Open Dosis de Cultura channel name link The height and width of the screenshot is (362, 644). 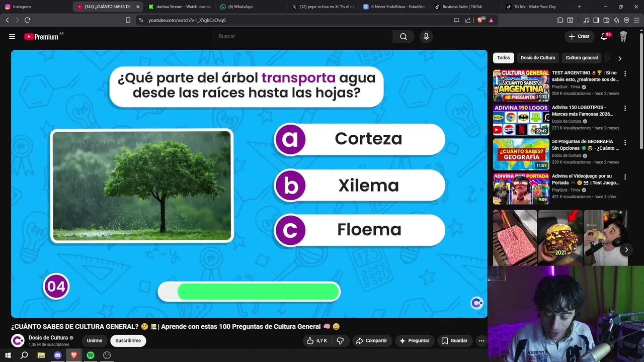click(x=48, y=338)
